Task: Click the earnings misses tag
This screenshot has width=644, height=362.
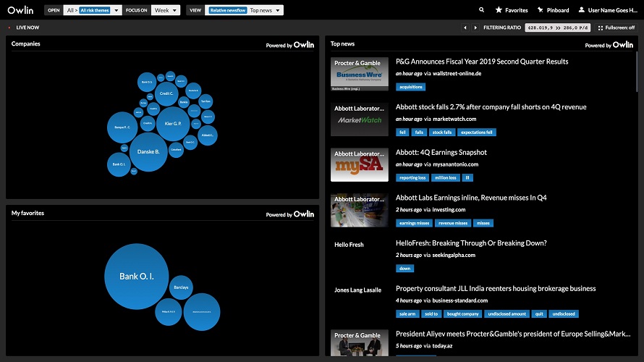Action: point(414,223)
